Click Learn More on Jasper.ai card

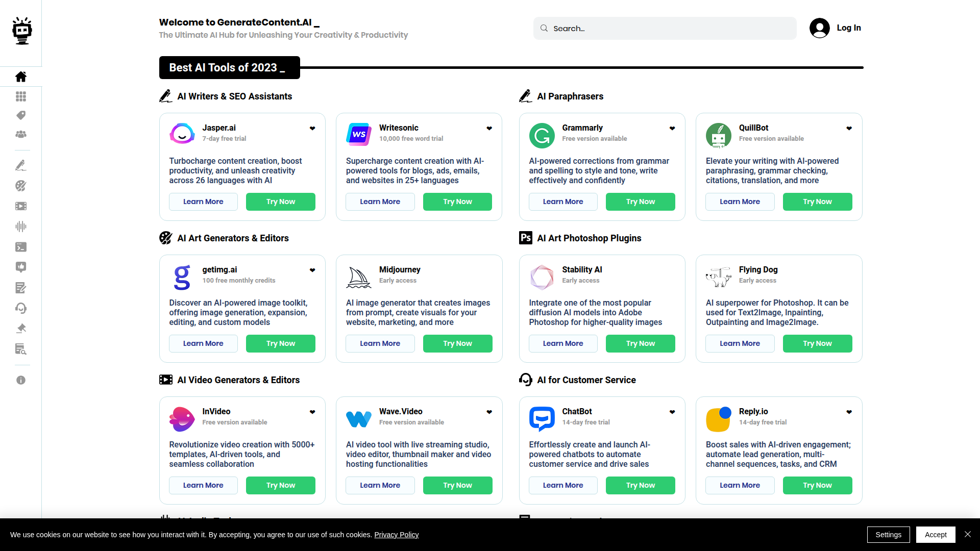pos(203,202)
